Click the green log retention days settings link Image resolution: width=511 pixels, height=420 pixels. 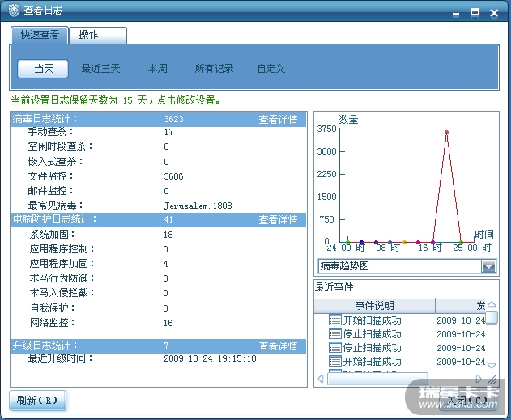115,100
